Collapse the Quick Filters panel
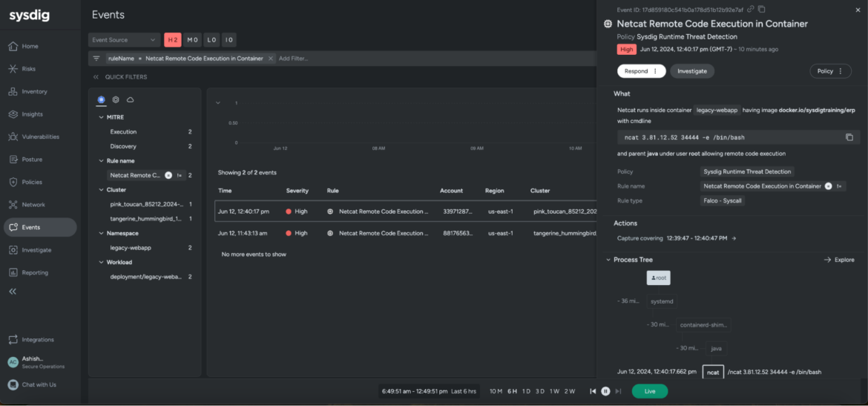The height and width of the screenshot is (406, 868). (96, 77)
